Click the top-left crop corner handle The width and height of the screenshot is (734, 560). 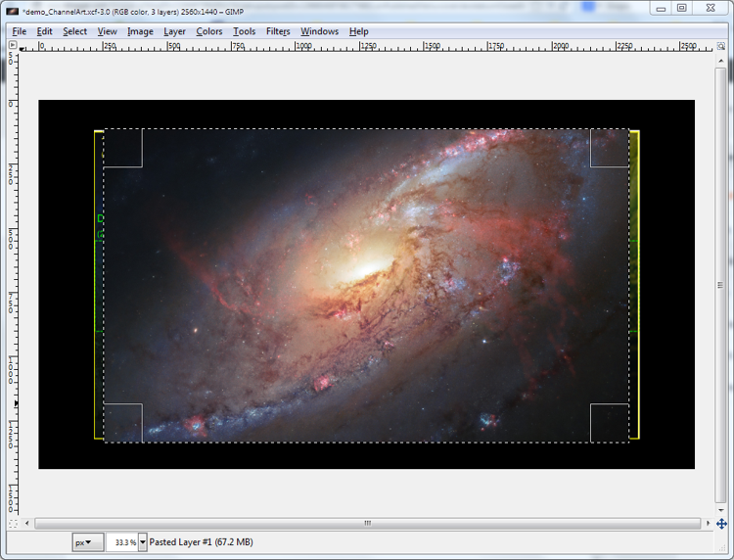pos(122,148)
